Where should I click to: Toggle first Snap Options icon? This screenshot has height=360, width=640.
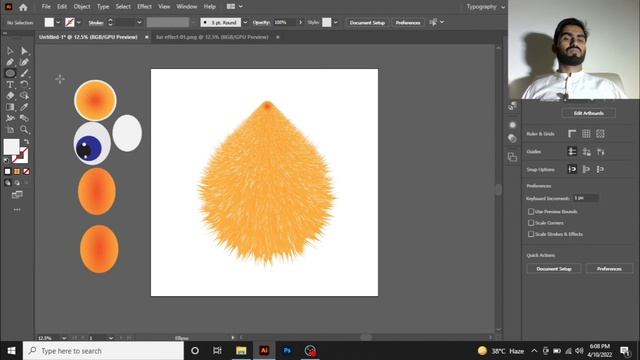pos(572,169)
